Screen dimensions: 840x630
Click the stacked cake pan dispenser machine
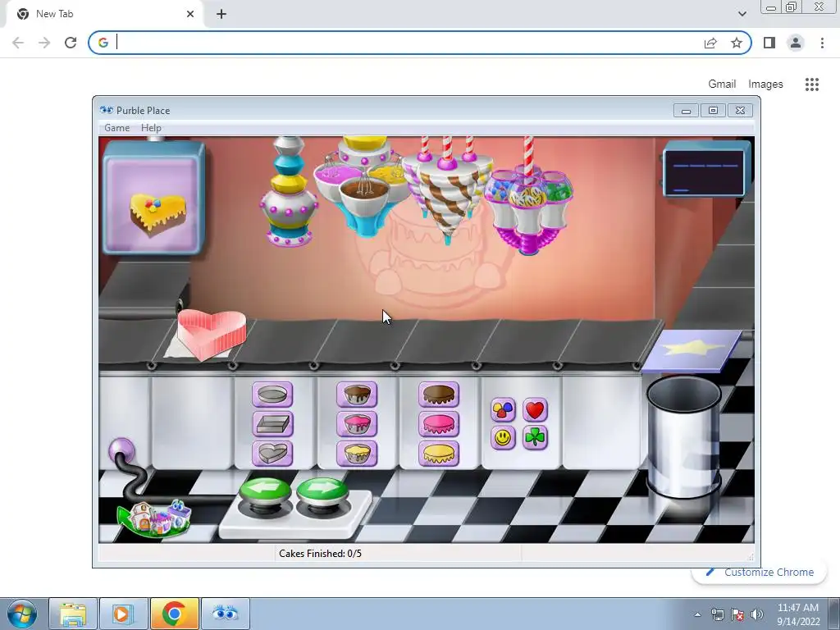289,192
